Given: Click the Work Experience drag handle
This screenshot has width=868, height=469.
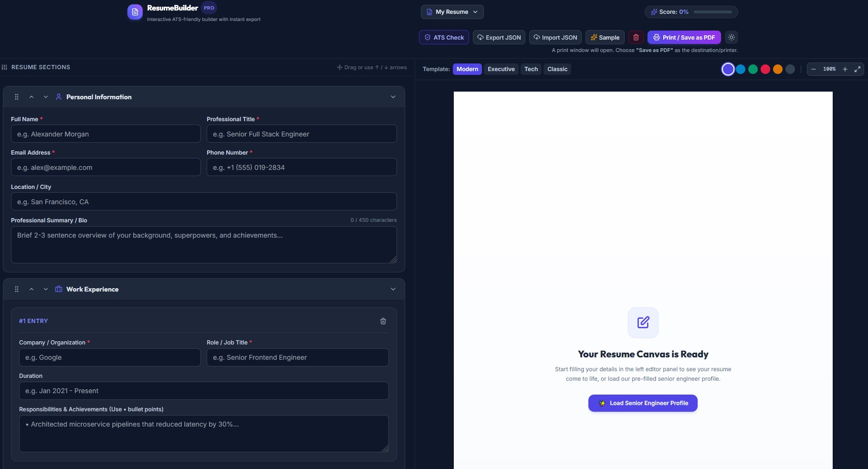Looking at the screenshot, I should 17,289.
